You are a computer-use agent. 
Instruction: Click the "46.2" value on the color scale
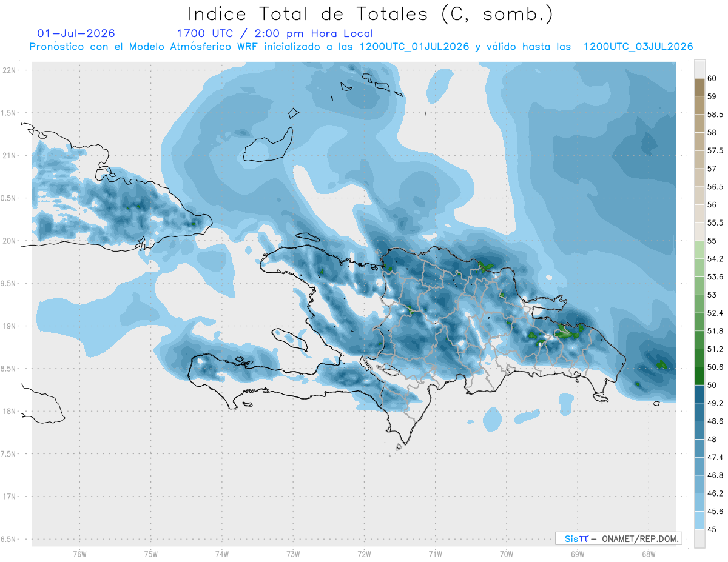pyautogui.click(x=715, y=493)
